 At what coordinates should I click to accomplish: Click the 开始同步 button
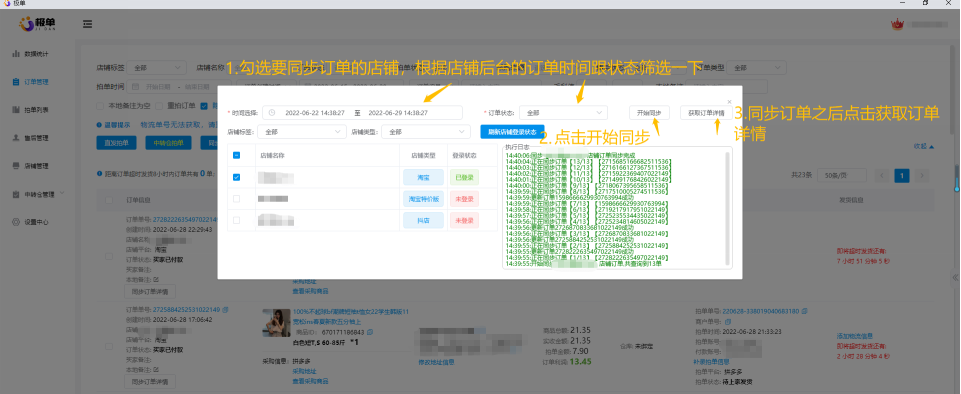click(x=649, y=113)
